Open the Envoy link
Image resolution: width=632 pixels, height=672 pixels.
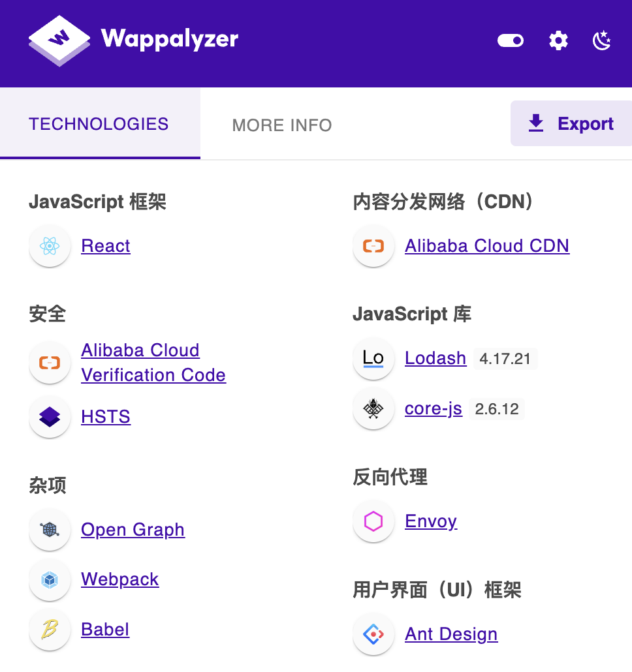pos(431,521)
